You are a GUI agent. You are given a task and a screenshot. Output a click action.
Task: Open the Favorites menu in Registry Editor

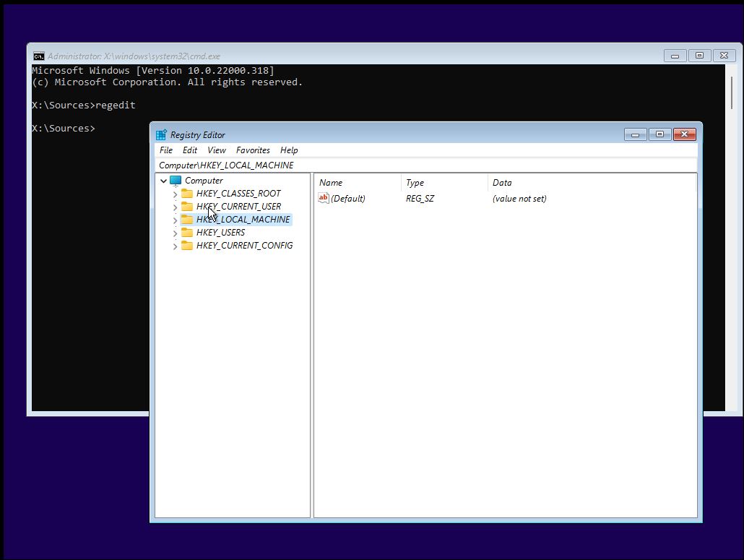[x=253, y=150]
